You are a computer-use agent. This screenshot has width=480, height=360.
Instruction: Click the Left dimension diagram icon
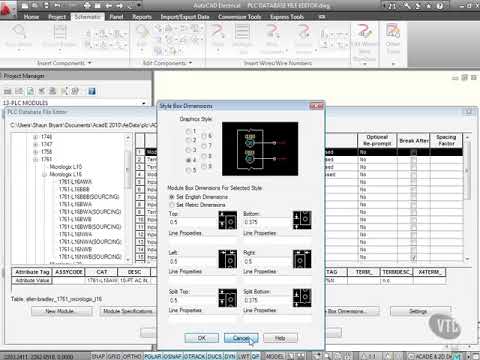coord(228,259)
